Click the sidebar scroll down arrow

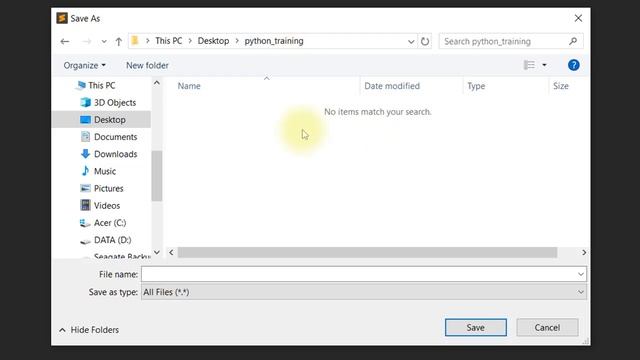coord(157,252)
